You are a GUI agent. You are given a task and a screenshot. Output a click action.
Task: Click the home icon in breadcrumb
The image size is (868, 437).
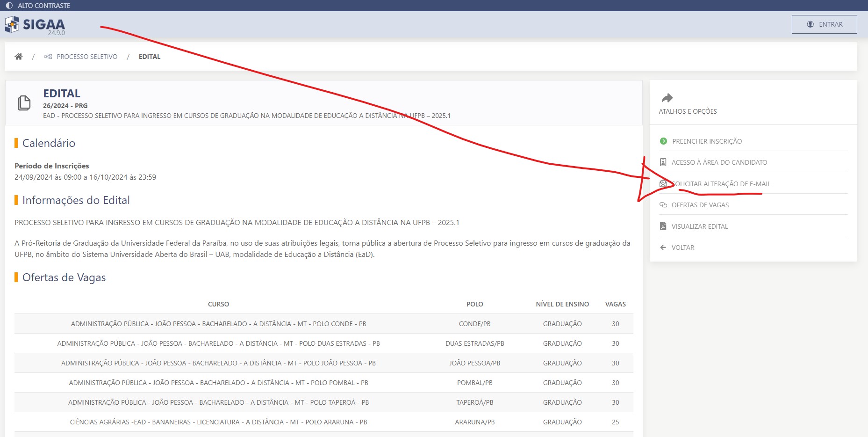coord(19,57)
